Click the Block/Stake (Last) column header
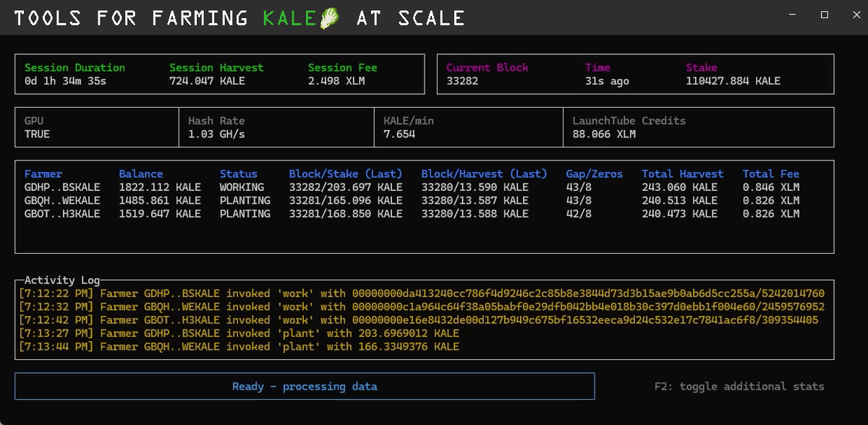This screenshot has width=868, height=425. pyautogui.click(x=346, y=173)
